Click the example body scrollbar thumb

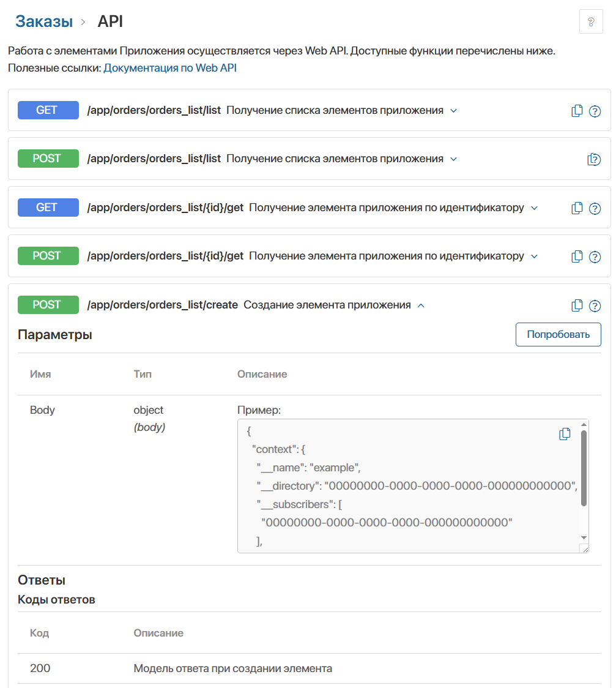tap(584, 469)
